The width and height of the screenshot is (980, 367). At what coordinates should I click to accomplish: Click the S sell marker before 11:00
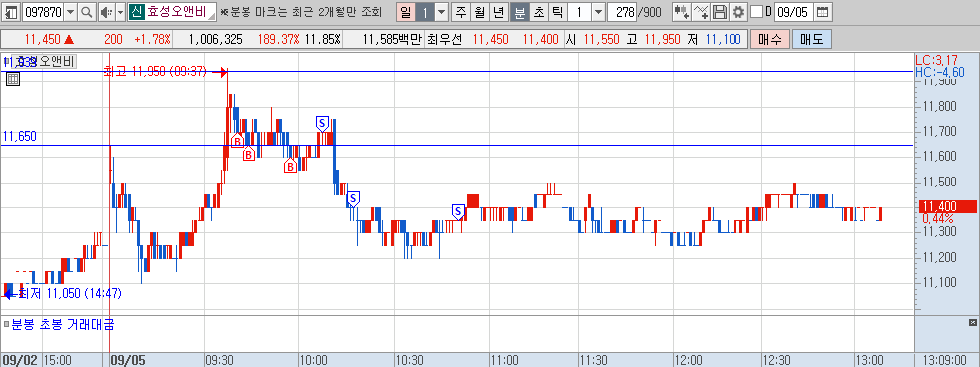(459, 212)
